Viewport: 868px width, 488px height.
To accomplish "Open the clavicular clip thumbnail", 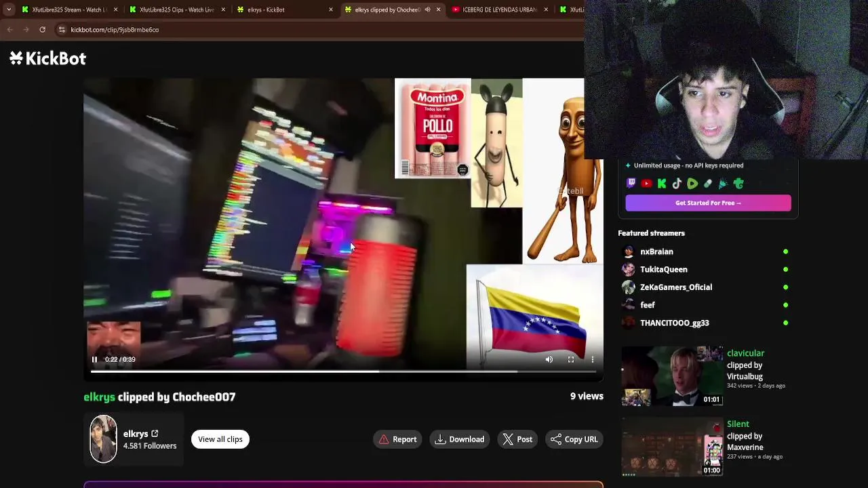I will click(672, 376).
